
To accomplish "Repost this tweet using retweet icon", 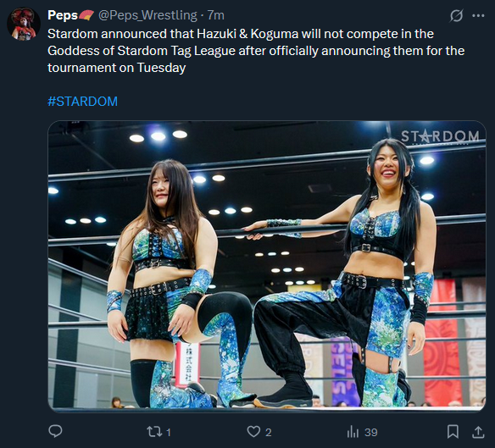I will click(154, 432).
